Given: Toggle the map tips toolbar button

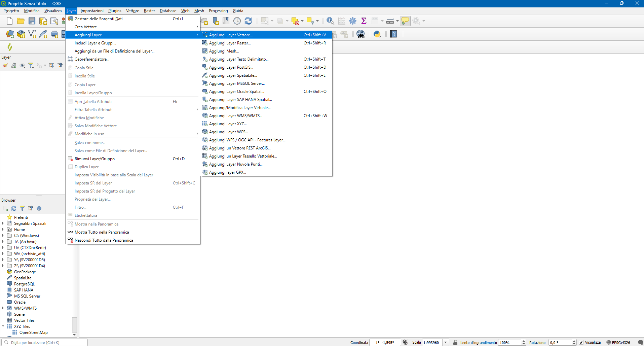Looking at the screenshot, I should point(405,21).
